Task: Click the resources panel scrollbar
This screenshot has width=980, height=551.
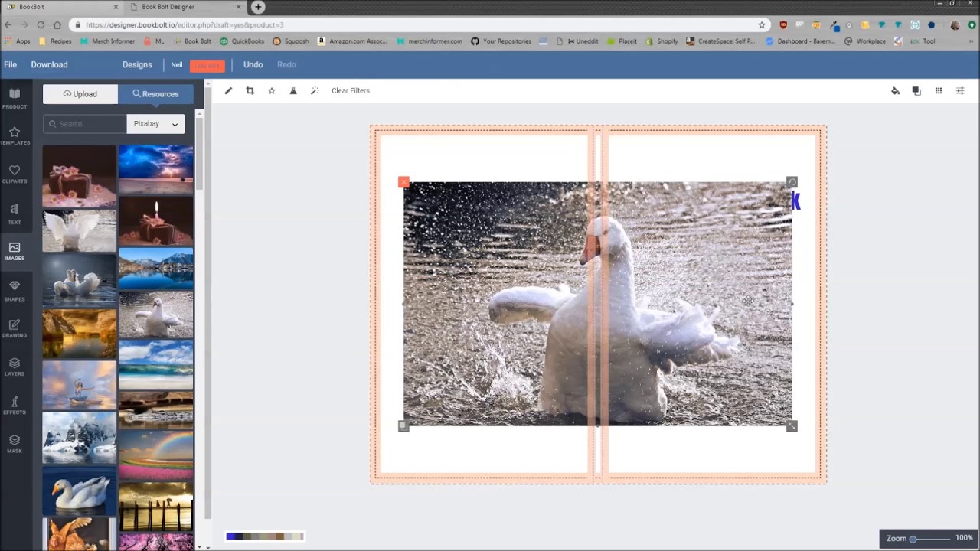Action: click(199, 153)
